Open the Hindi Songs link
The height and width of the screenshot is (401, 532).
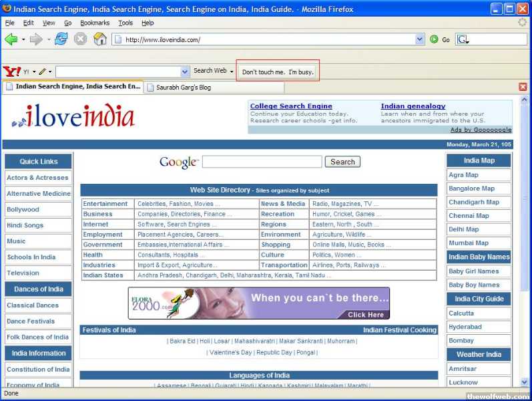[x=25, y=225]
